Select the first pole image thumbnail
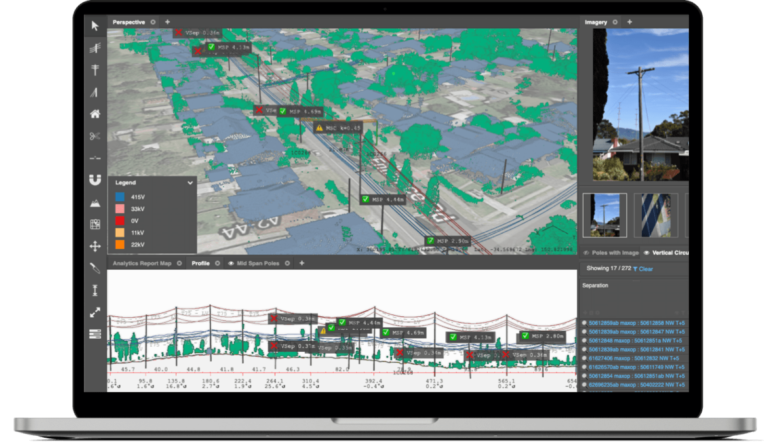Viewport: 768px width, 442px height. pos(605,215)
